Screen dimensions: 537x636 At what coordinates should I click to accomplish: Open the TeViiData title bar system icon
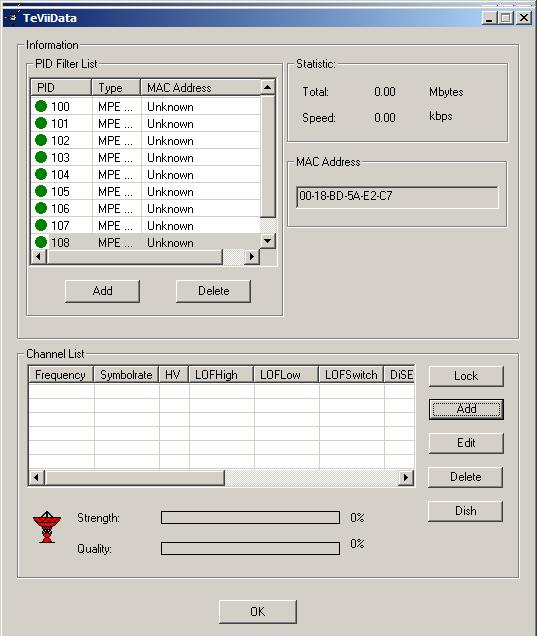pyautogui.click(x=13, y=18)
